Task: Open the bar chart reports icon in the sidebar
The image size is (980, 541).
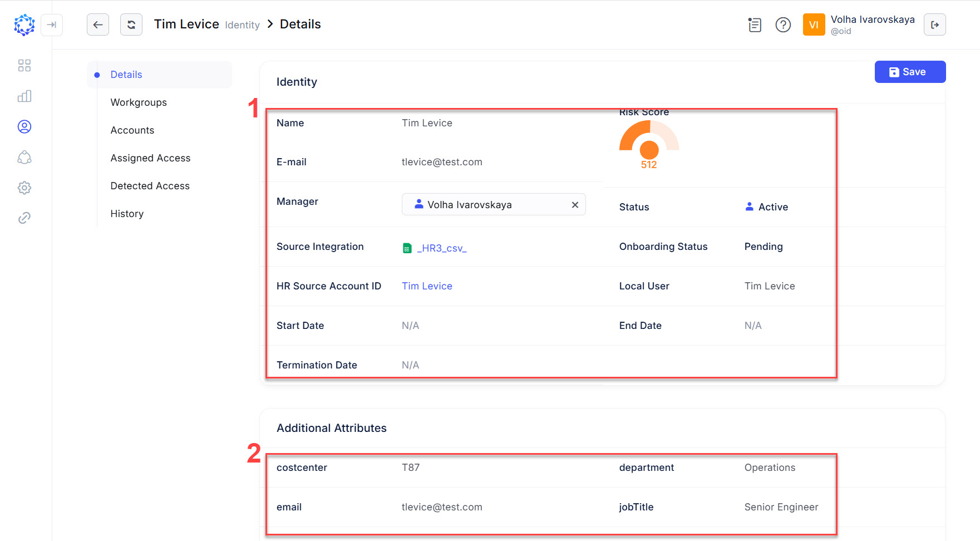Action: 24,96
